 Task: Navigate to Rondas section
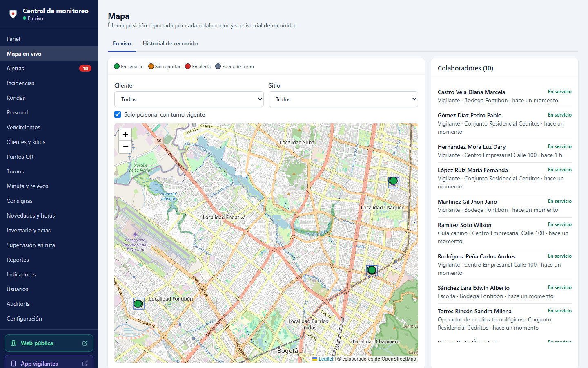49,98
